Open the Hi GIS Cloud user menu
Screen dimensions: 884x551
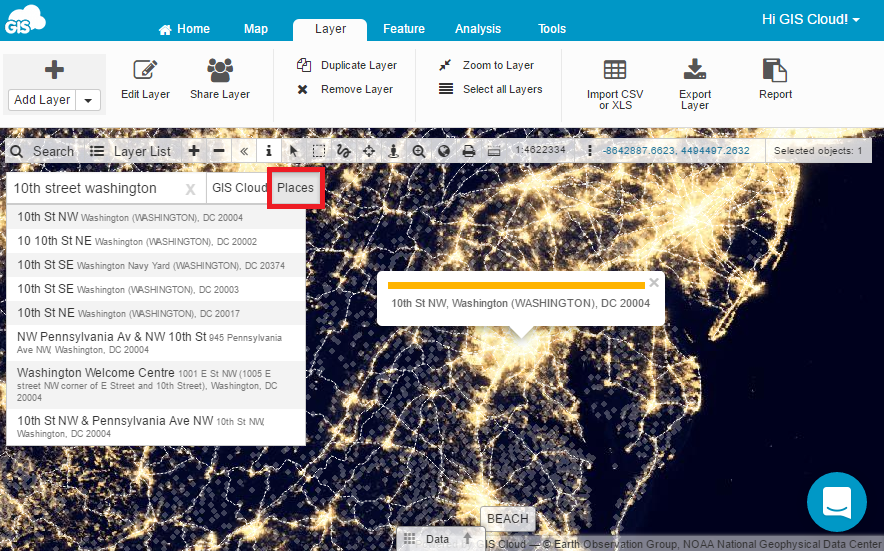(x=810, y=19)
